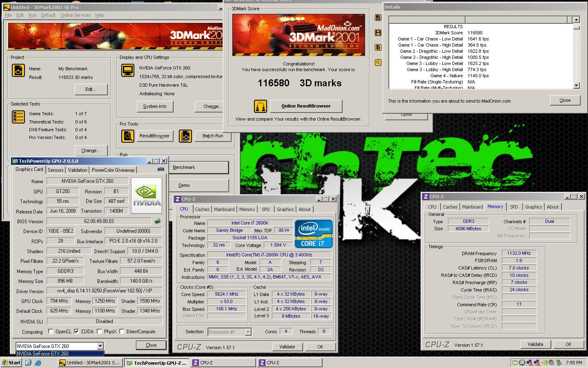Click the Internet Explorer quick launch icon
The width and height of the screenshot is (588, 368).
38,362
